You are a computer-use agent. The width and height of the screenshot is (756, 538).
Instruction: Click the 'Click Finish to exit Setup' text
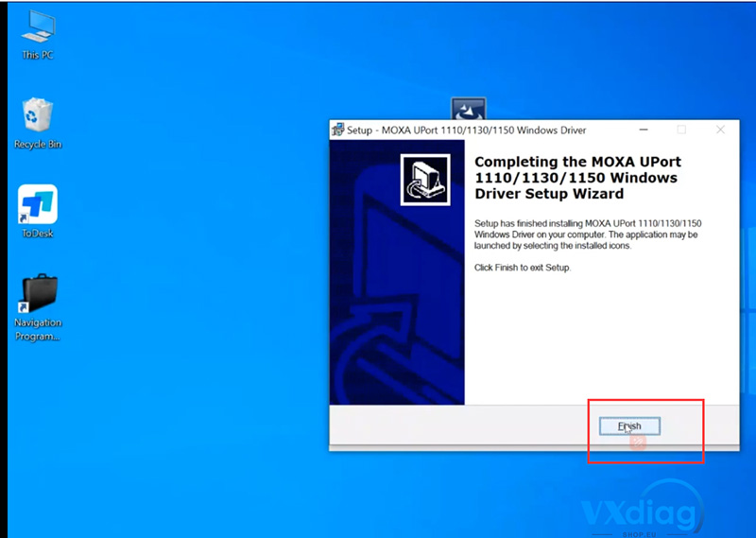point(523,268)
